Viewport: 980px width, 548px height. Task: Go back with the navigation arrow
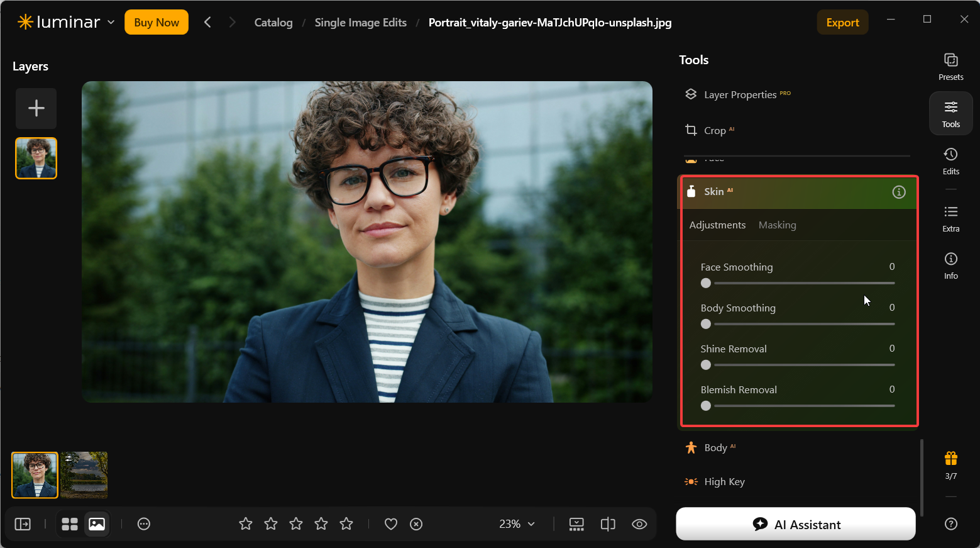point(207,23)
